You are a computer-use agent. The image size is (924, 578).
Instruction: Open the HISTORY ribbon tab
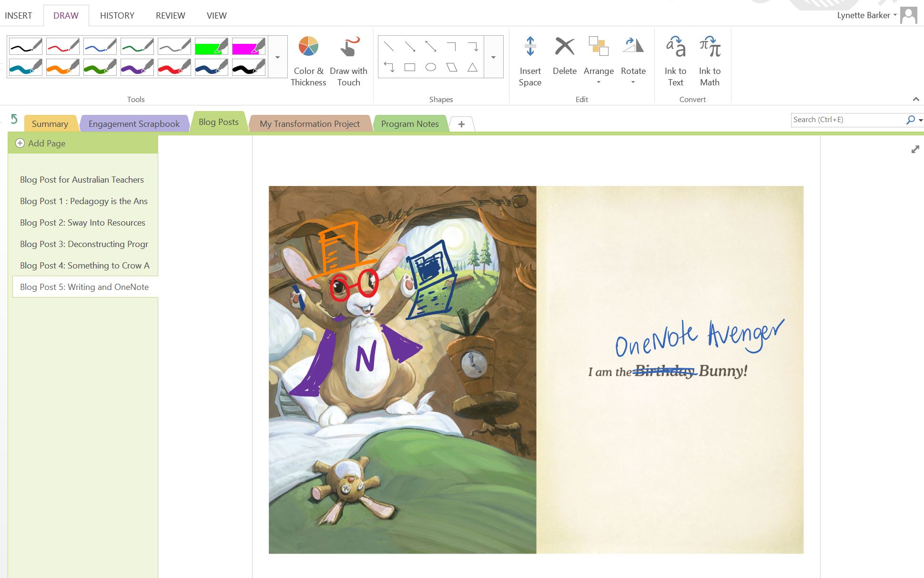point(117,16)
